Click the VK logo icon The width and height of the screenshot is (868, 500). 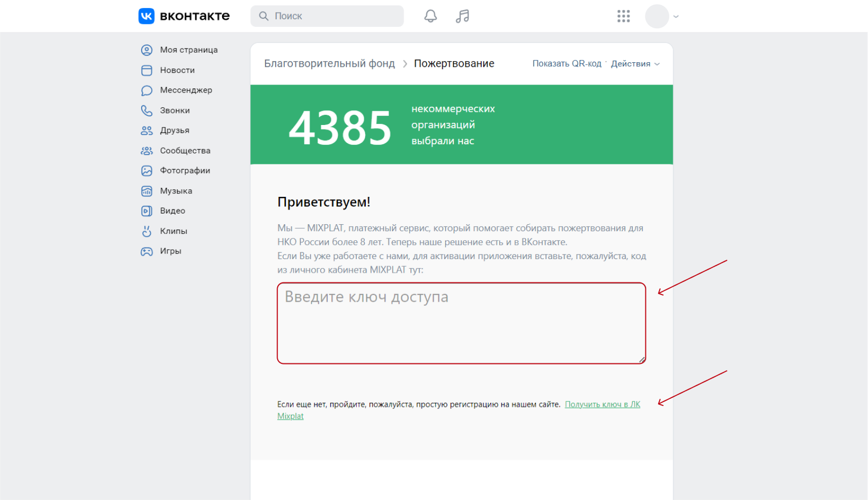pyautogui.click(x=147, y=16)
